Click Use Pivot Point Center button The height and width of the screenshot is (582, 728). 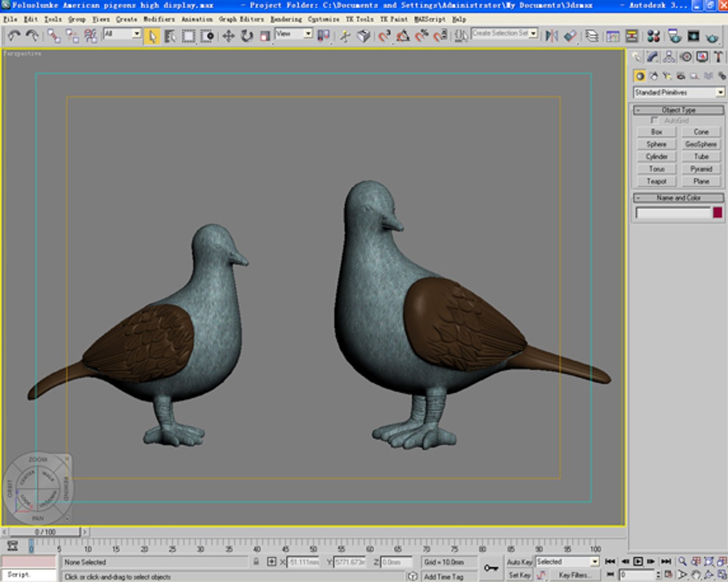click(x=323, y=36)
